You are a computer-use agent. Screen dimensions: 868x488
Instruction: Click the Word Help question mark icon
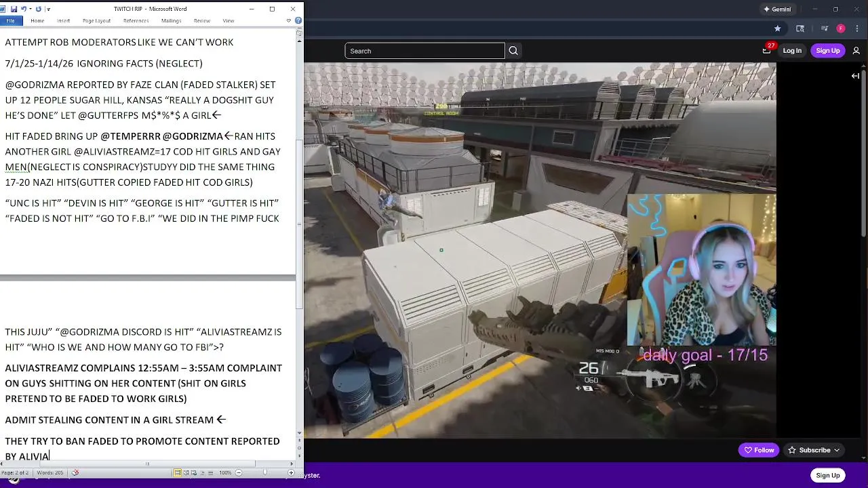298,21
